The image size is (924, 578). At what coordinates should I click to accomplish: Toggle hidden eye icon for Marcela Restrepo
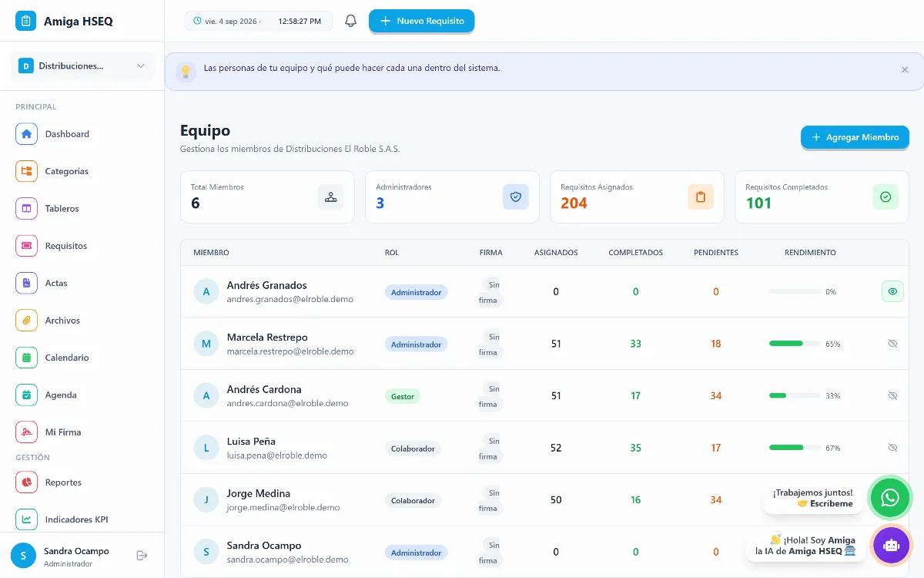[892, 344]
